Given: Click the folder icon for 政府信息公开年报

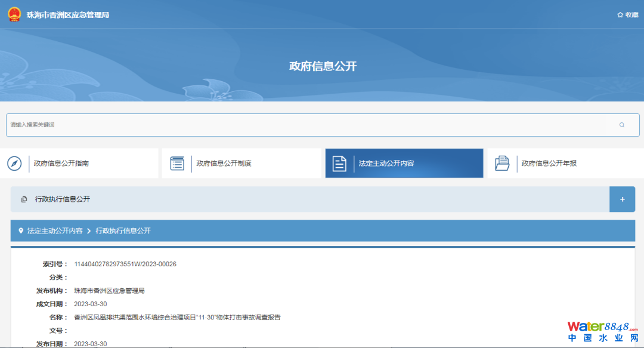Looking at the screenshot, I should [x=502, y=164].
